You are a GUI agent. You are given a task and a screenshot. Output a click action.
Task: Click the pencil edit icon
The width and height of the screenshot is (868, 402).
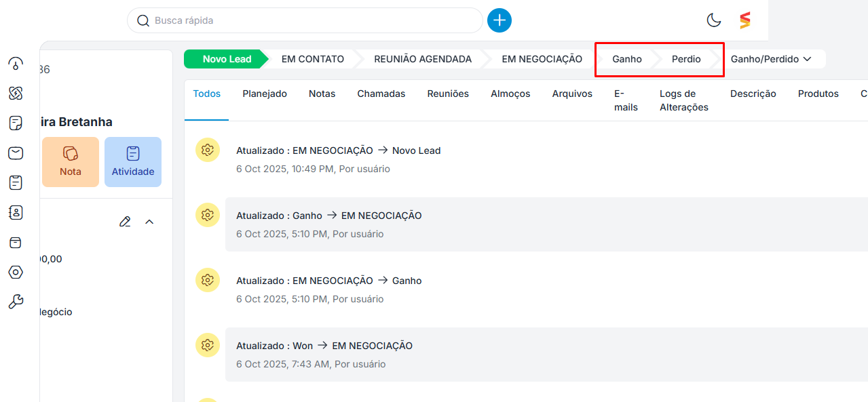click(125, 222)
